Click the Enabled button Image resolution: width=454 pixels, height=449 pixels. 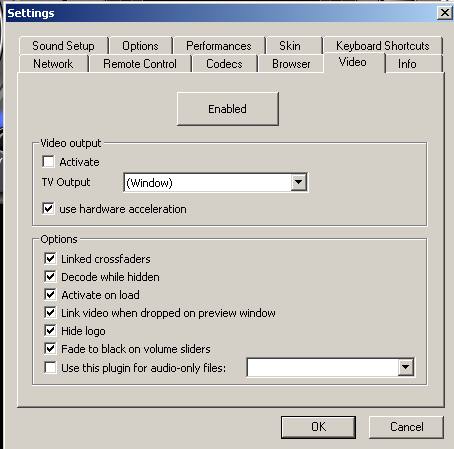click(228, 109)
